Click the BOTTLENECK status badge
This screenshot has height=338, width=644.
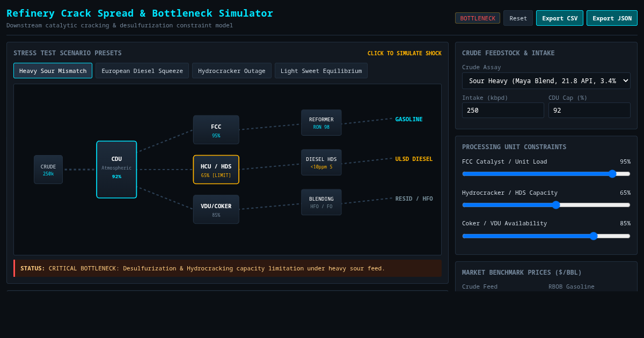478,18
